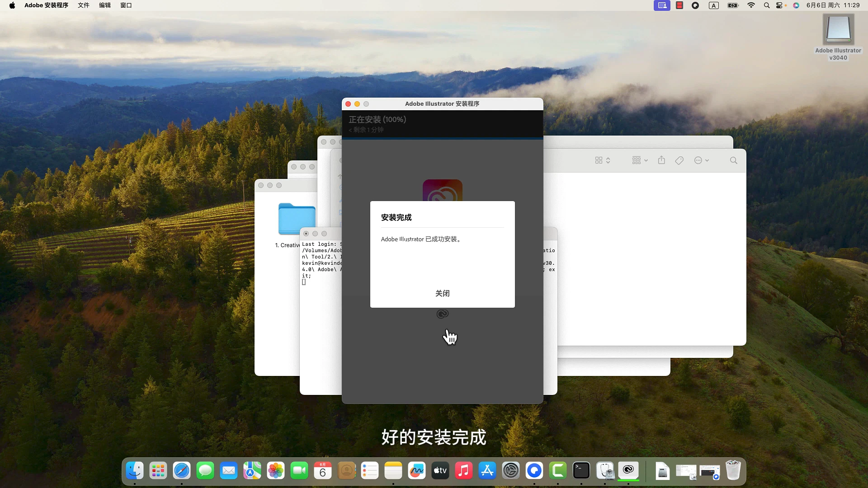Open System Settings from the Dock

511,471
